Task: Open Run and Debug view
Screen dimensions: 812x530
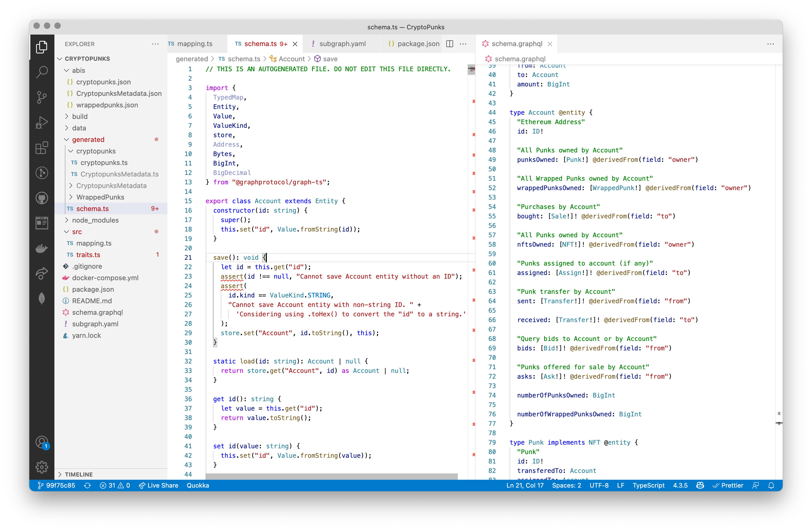Action: [x=42, y=122]
